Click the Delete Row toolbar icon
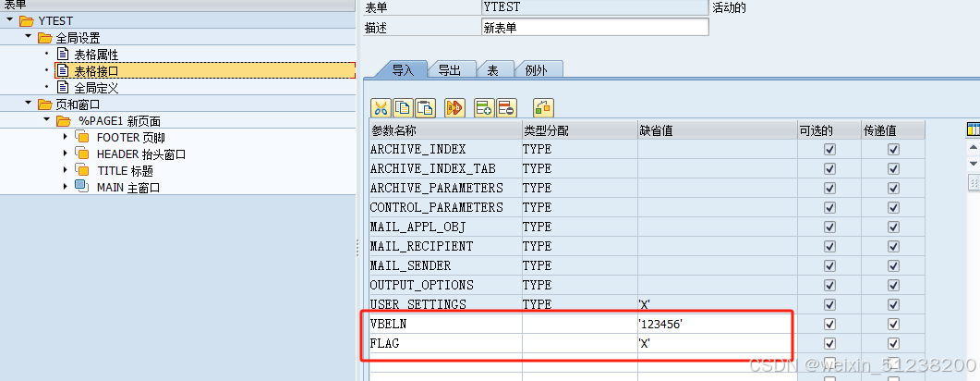 point(506,107)
